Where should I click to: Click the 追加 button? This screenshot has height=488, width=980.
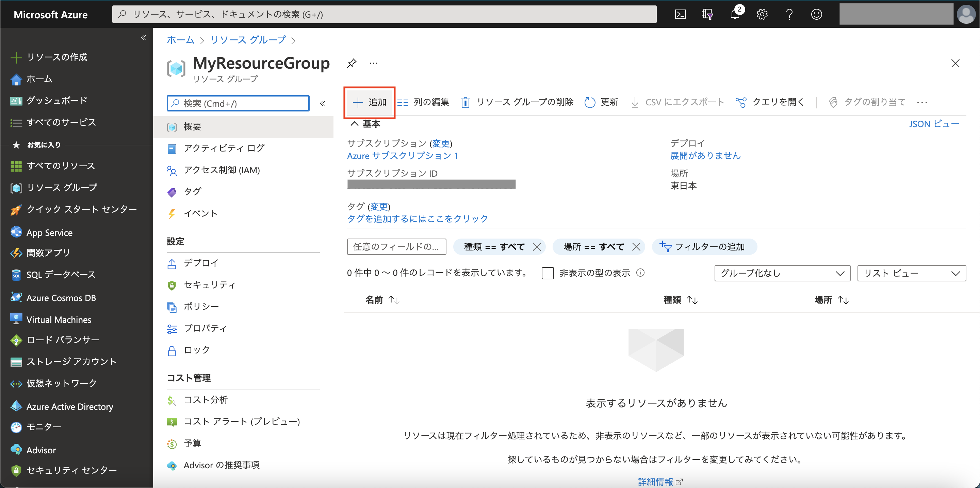(369, 102)
